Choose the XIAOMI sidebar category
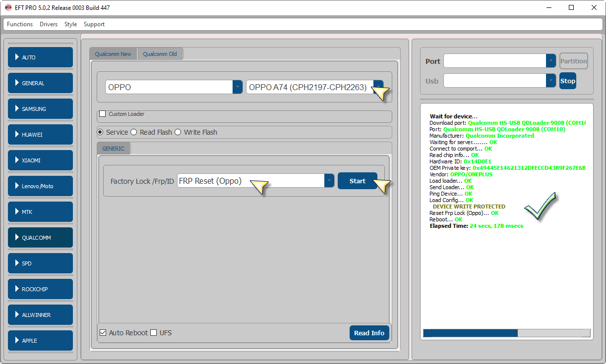This screenshot has height=364, width=606. (40, 160)
